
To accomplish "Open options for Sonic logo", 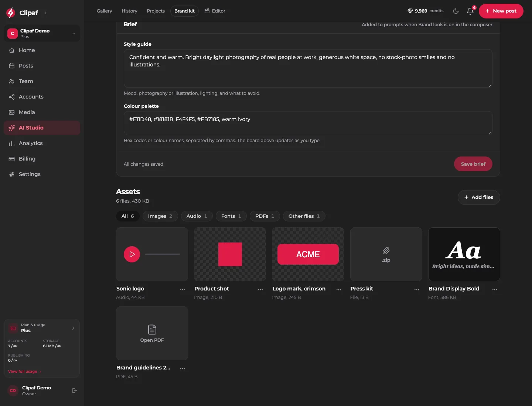I will click(183, 290).
